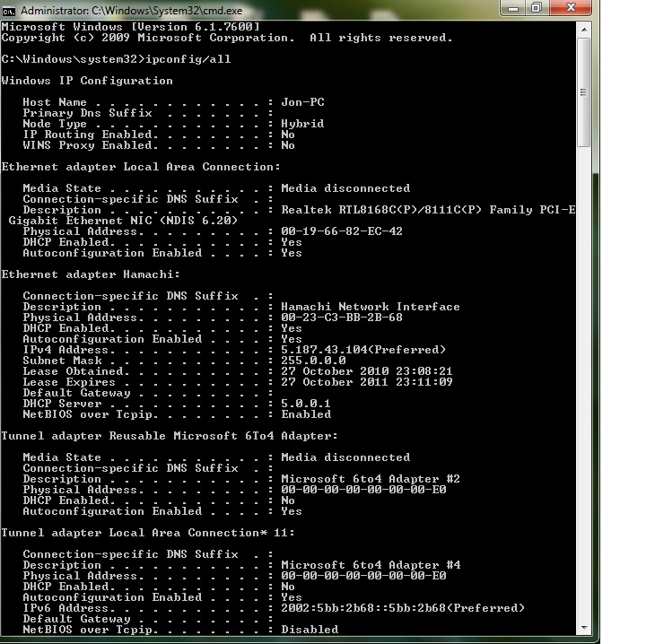
Task: Click the Node Type value Hybrid
Action: [302, 124]
